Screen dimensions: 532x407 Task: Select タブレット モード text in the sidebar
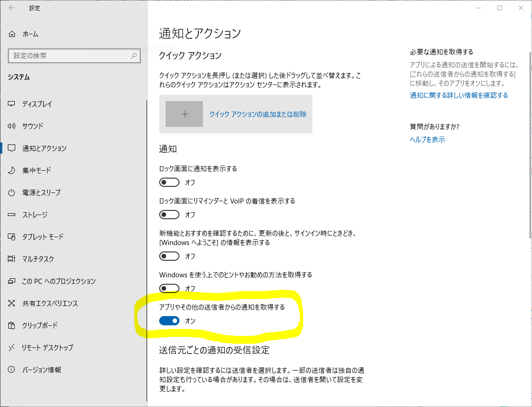tap(43, 237)
